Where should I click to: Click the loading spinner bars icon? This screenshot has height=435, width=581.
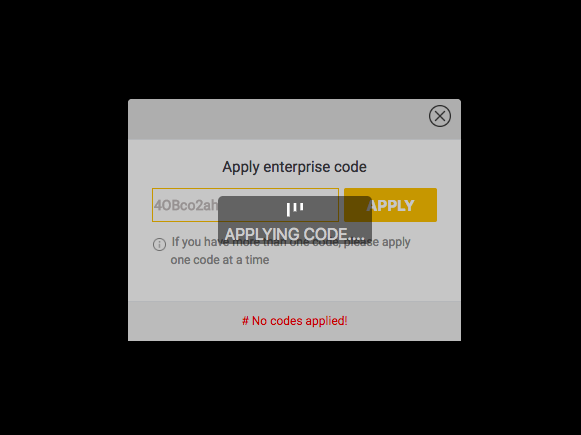tap(295, 209)
